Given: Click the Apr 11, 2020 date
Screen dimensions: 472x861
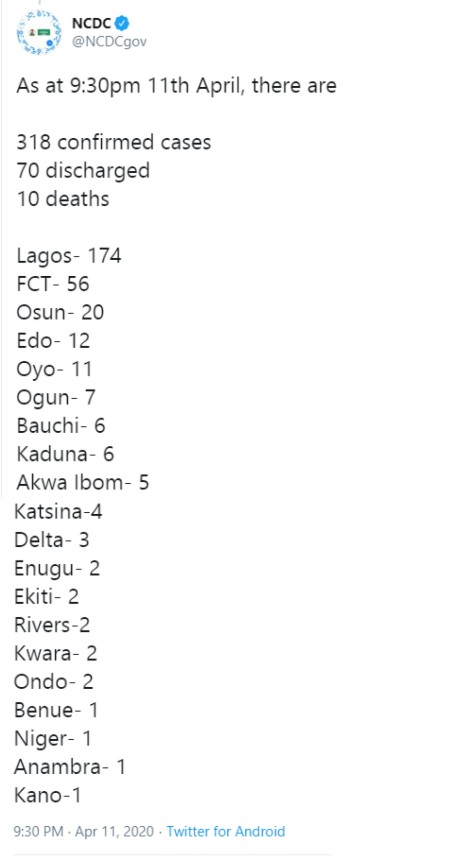Looking at the screenshot, I should click(x=114, y=831).
